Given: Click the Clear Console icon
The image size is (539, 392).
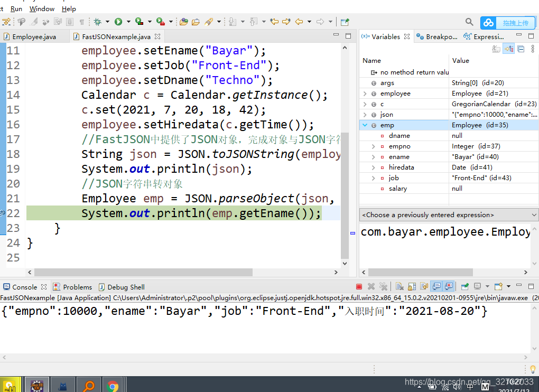Looking at the screenshot, I should coord(399,286).
